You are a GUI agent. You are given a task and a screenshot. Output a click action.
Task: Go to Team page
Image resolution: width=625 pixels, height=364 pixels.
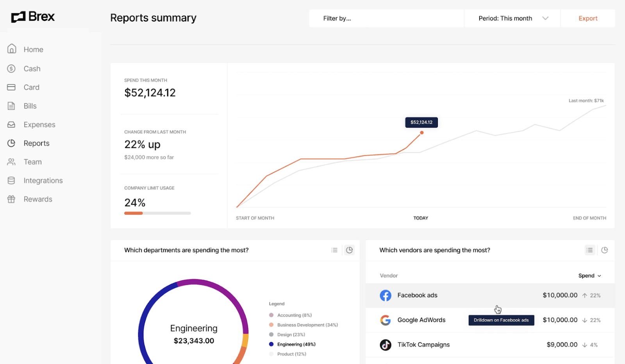coord(32,162)
